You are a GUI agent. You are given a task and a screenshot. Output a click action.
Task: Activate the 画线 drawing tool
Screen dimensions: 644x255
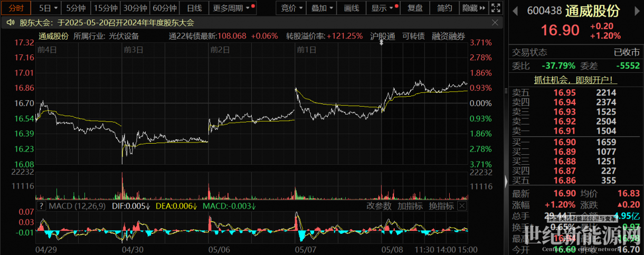coord(351,8)
